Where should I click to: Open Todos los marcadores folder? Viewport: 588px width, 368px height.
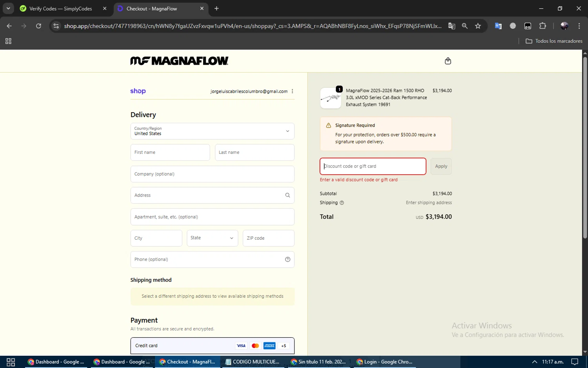click(554, 41)
